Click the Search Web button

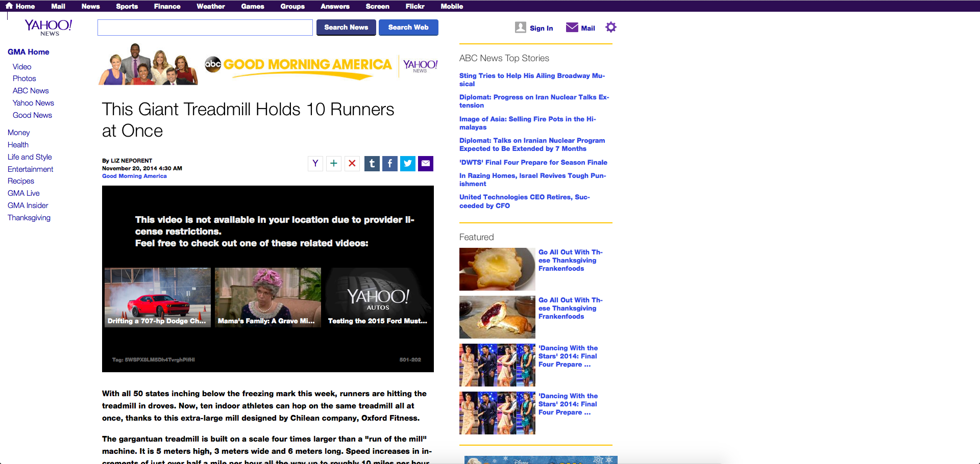click(x=408, y=28)
